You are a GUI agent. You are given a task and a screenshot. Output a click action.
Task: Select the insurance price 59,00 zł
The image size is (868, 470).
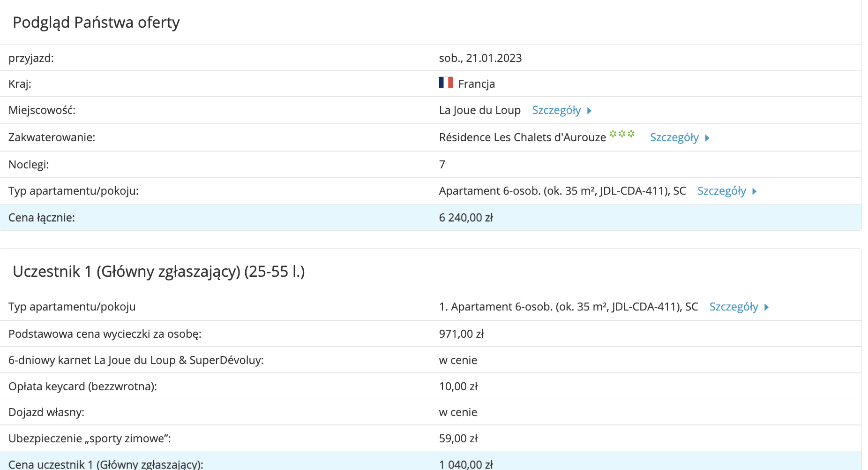click(458, 439)
